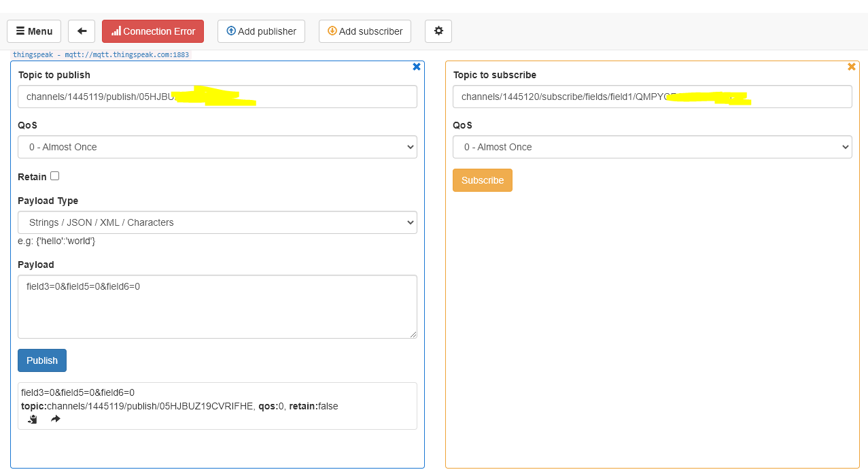
Task: Add a new subscriber panel
Action: click(365, 31)
